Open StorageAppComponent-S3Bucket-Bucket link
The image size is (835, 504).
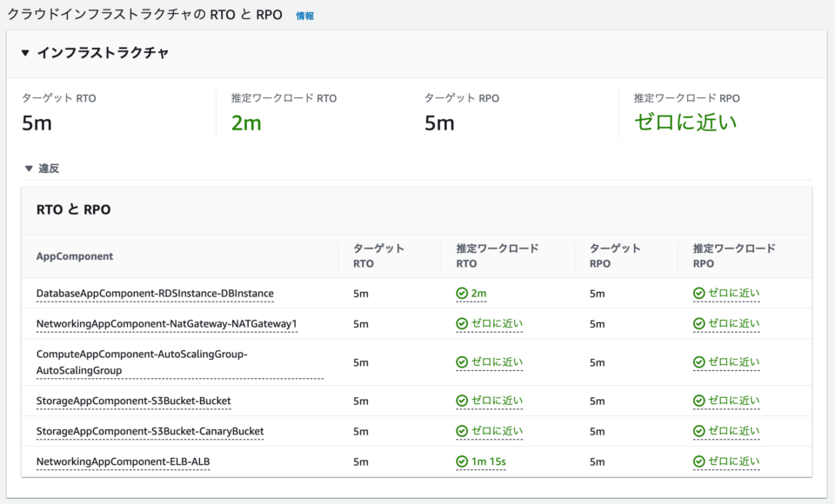[x=134, y=401]
